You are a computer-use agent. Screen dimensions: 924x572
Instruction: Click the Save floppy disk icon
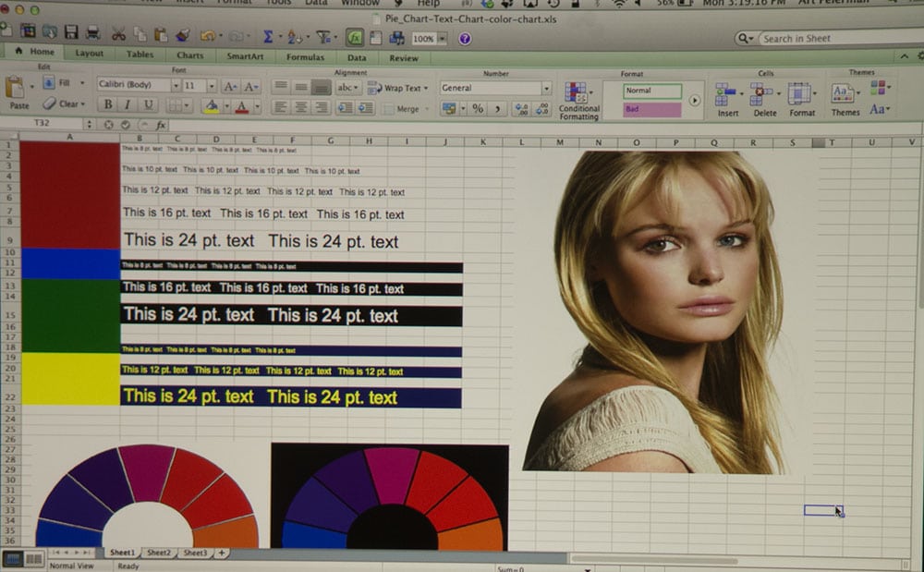coord(71,31)
